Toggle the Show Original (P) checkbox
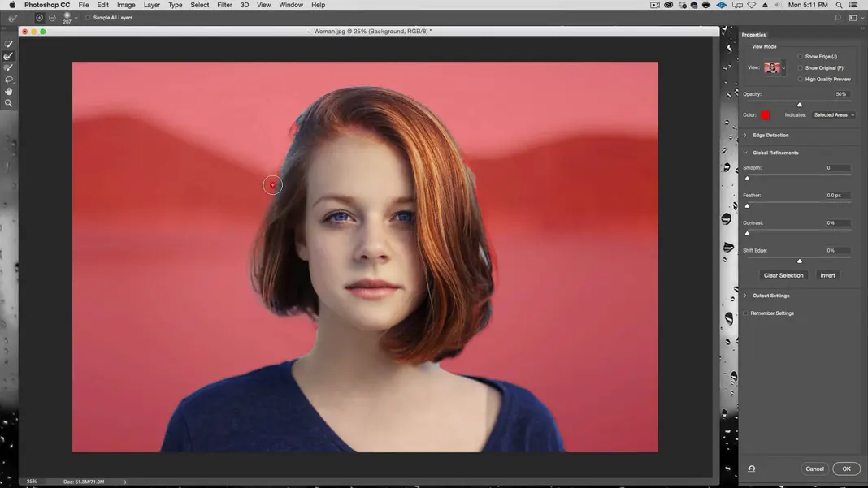868x488 pixels. pyautogui.click(x=800, y=68)
